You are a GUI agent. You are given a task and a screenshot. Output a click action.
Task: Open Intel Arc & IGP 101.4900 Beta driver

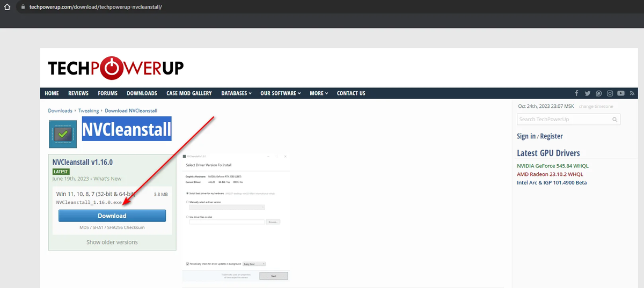[x=552, y=182]
